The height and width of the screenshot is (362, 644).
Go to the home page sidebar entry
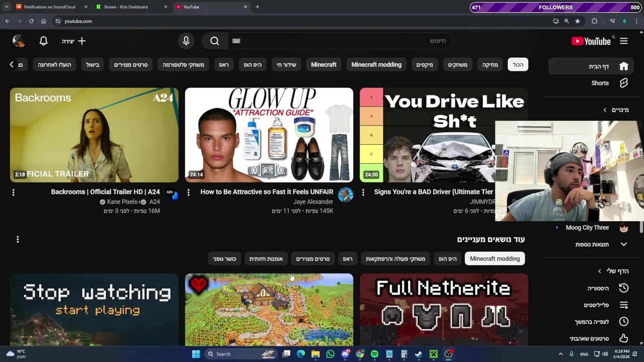click(592, 66)
